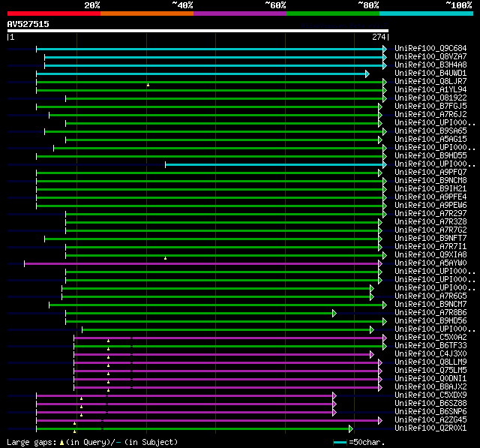
Task: Click the arrowhead ending the B4UWD1 alignment
Action: [367, 74]
